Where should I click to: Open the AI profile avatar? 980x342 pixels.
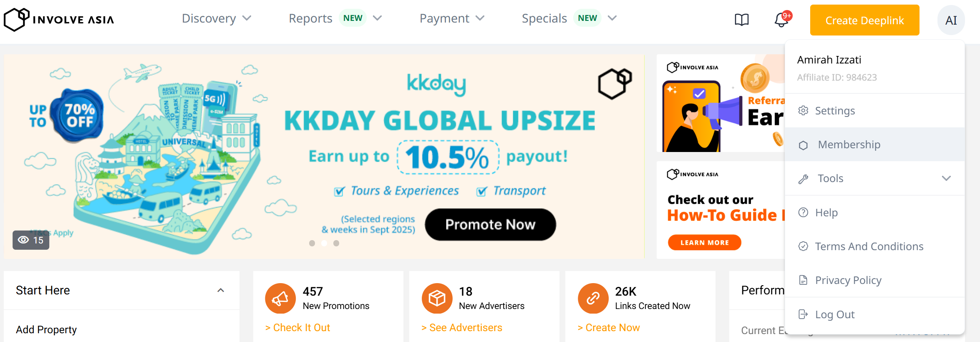click(951, 20)
